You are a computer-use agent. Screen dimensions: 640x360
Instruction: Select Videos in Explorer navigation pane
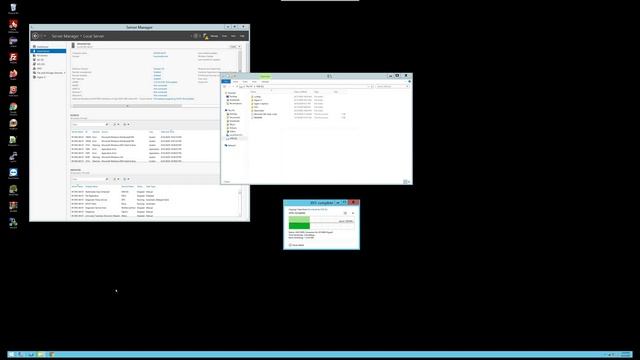[x=232, y=131]
